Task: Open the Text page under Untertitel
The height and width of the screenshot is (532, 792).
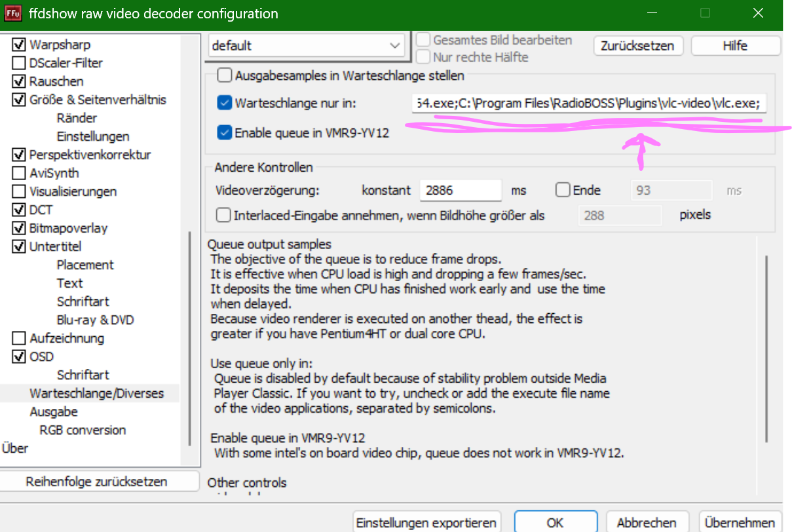Action: 69,284
